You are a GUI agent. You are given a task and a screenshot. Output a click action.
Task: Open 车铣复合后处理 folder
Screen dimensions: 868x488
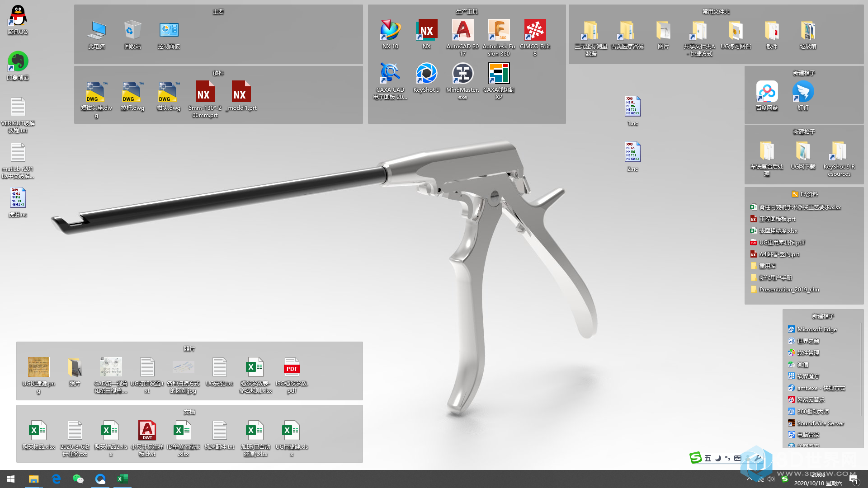click(x=767, y=159)
